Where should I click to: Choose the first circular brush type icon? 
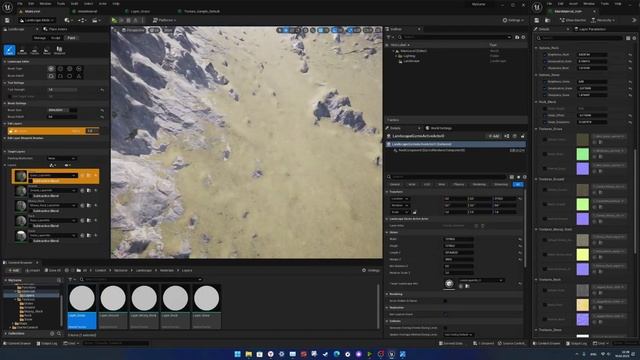[51, 69]
